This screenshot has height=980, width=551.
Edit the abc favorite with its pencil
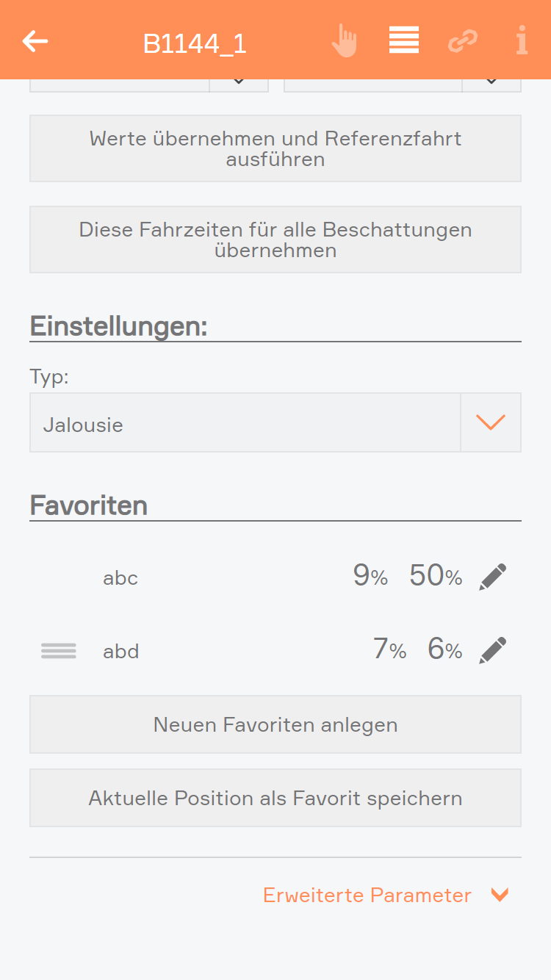click(x=492, y=577)
